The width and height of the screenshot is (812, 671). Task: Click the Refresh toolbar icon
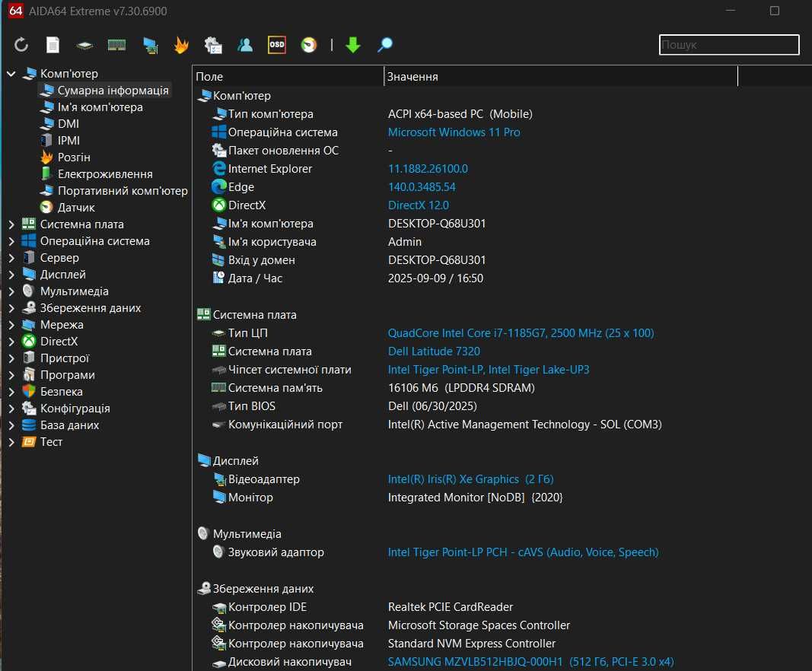click(21, 45)
